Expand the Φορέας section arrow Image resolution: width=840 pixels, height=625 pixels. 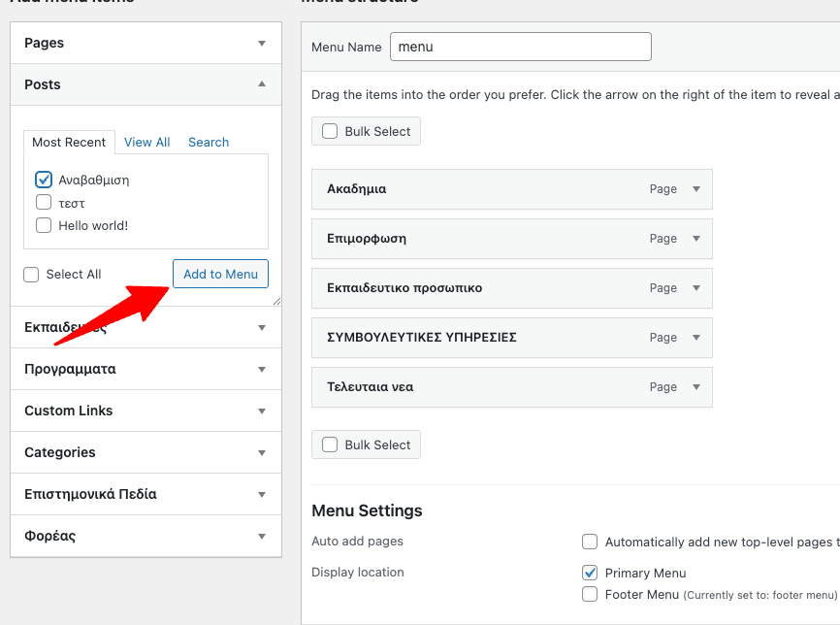(261, 537)
